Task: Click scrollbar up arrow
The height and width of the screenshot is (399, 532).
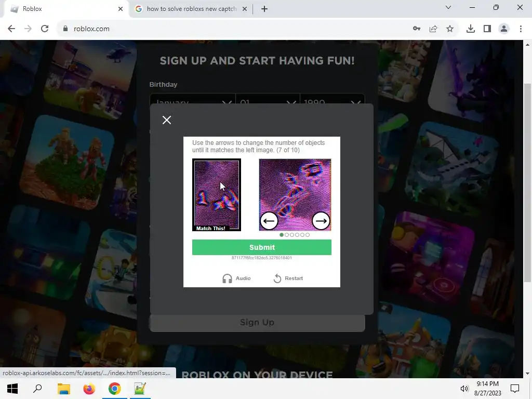Action: (x=527, y=45)
